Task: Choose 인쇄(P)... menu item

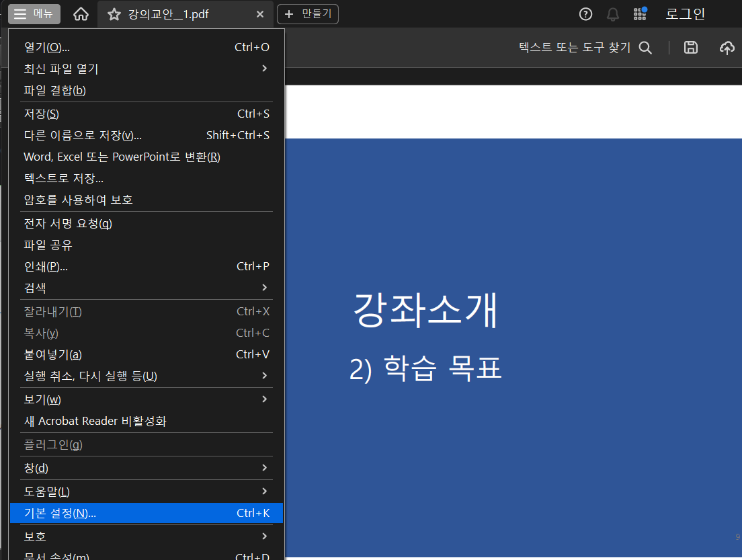Action: tap(147, 266)
